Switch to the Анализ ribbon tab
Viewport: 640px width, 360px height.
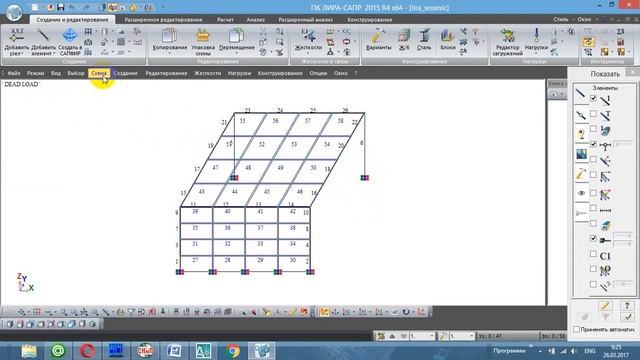click(256, 20)
